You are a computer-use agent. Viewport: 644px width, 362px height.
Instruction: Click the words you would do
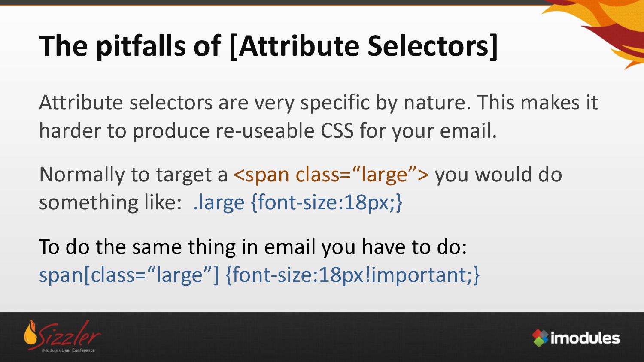(498, 175)
